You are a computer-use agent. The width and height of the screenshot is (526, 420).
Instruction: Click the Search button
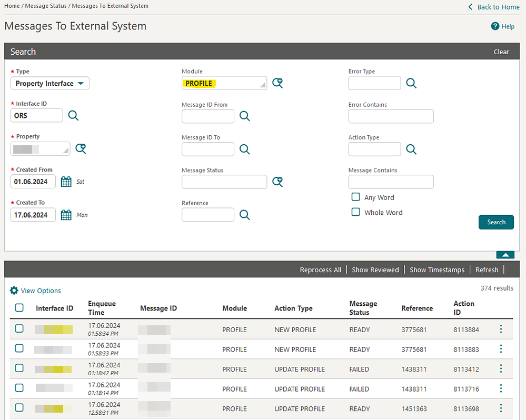coord(495,222)
